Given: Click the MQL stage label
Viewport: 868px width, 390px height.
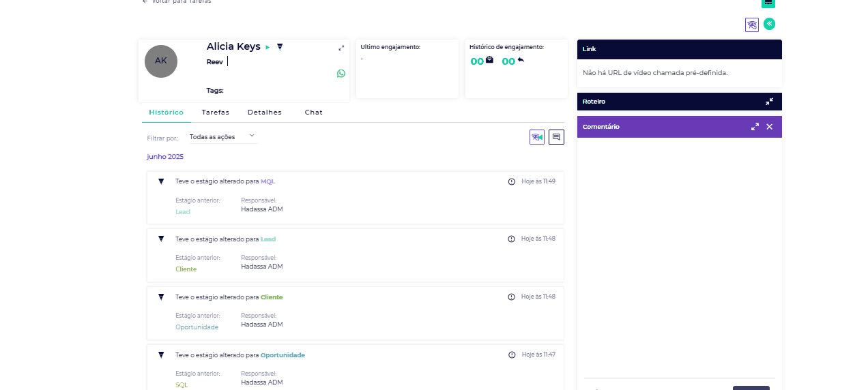Looking at the screenshot, I should tap(267, 181).
